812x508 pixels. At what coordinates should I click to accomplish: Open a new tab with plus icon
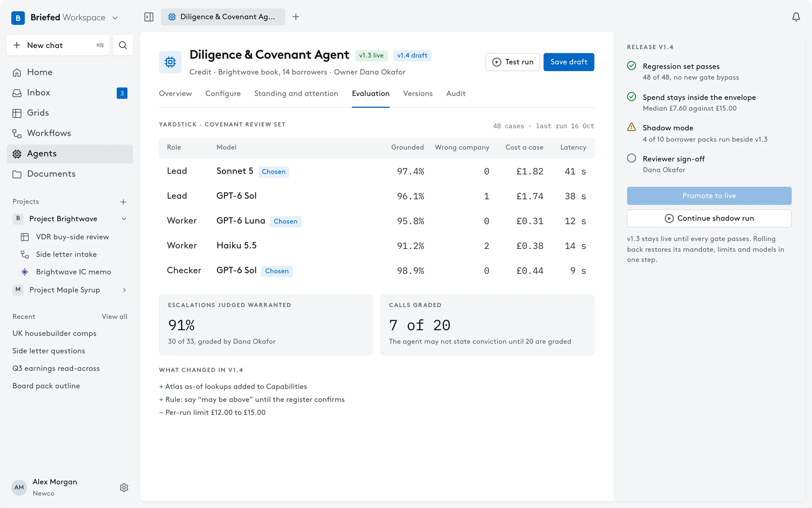coord(296,17)
